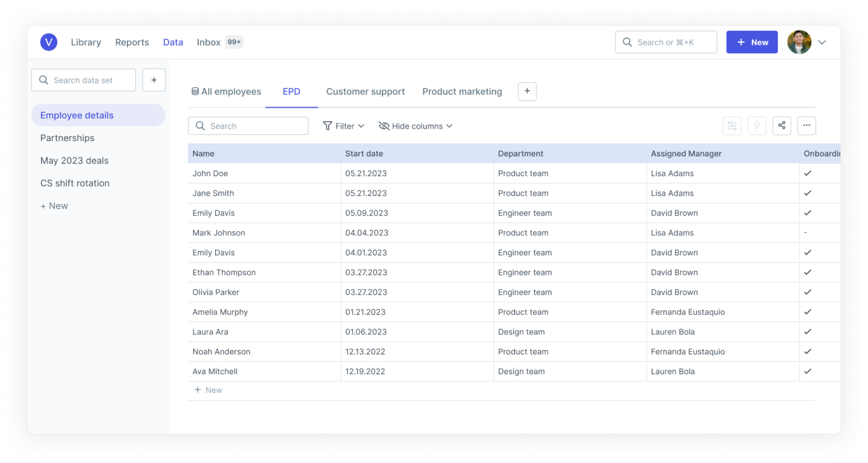Toggle onboarding checkmark for Olivia Parker
The height and width of the screenshot is (463, 868).
point(808,292)
